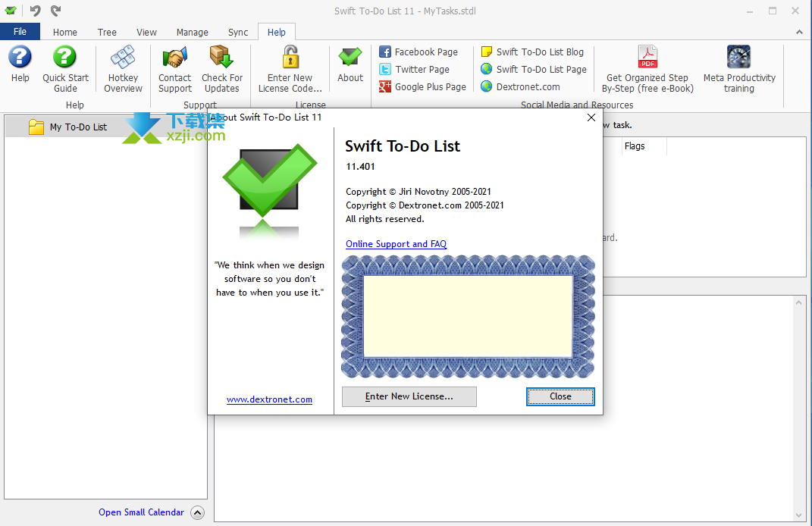The height and width of the screenshot is (526, 812).
Task: Click the yellow license info box
Action: tap(468, 316)
